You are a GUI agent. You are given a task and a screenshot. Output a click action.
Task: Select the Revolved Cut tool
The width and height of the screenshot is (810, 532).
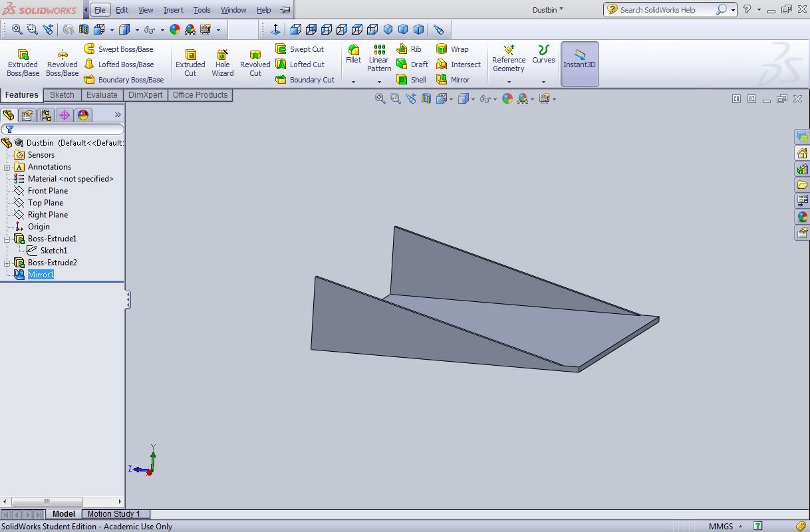(x=255, y=63)
